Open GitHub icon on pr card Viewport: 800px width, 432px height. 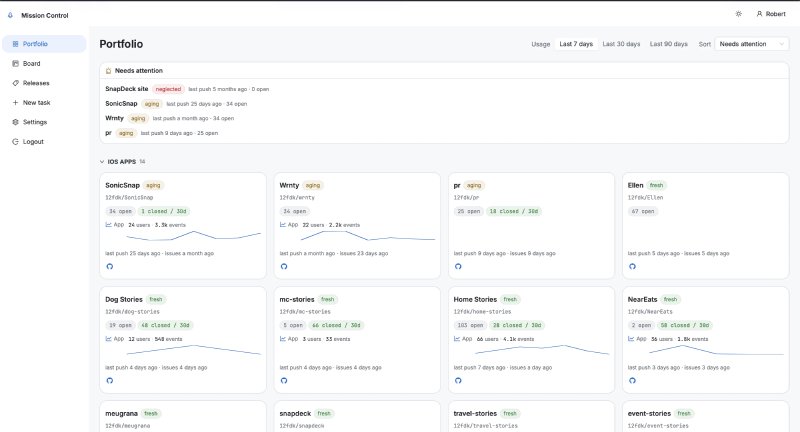click(x=458, y=266)
